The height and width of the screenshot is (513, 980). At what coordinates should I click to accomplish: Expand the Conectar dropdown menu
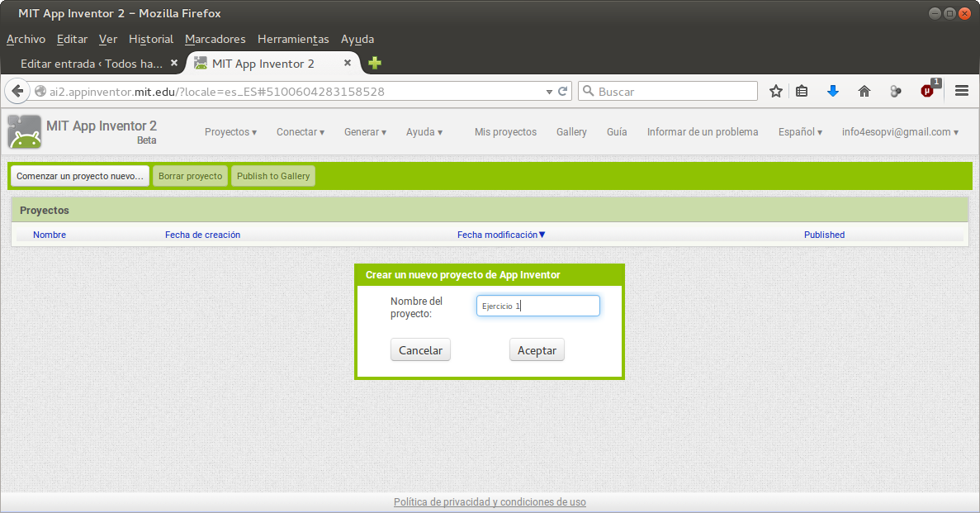point(301,132)
